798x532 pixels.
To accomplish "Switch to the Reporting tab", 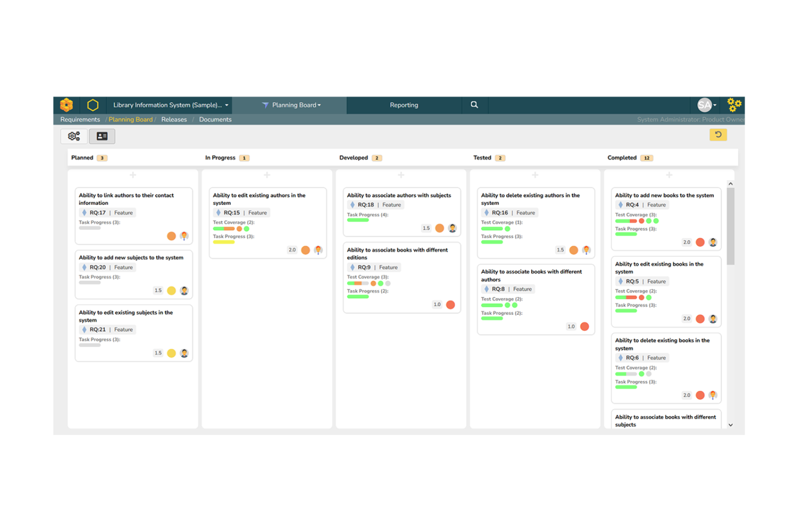I will (x=404, y=105).
